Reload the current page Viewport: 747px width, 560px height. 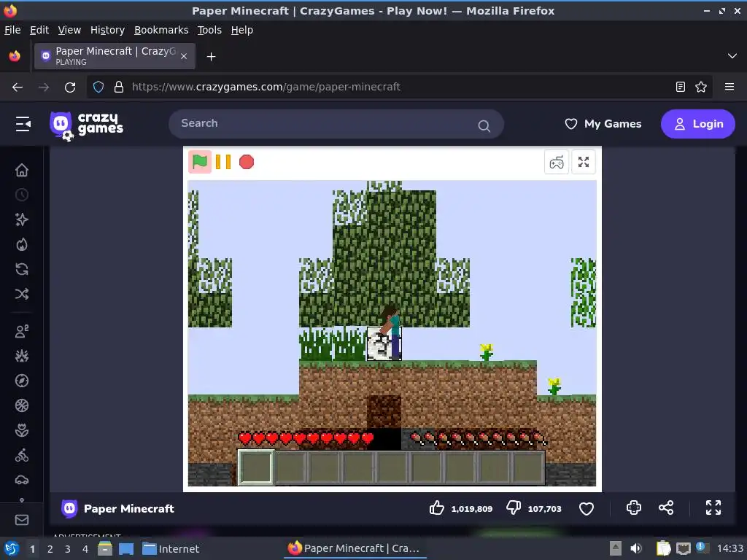tap(70, 87)
